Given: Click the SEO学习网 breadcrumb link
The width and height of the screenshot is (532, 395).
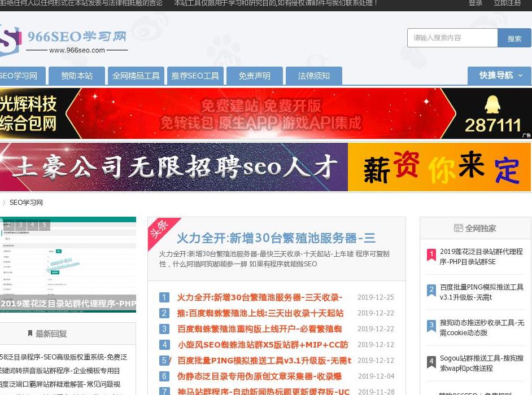Looking at the screenshot, I should click(x=26, y=203).
